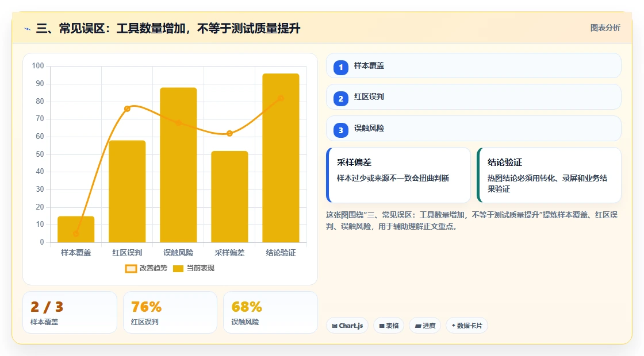Select the 样本覆盖 list item

pos(473,65)
